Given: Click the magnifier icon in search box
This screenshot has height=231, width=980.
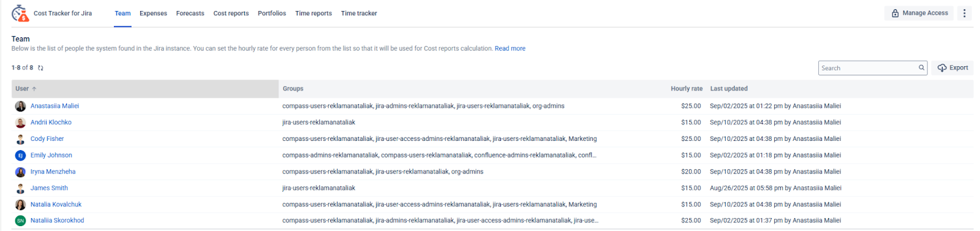Looking at the screenshot, I should (x=921, y=68).
